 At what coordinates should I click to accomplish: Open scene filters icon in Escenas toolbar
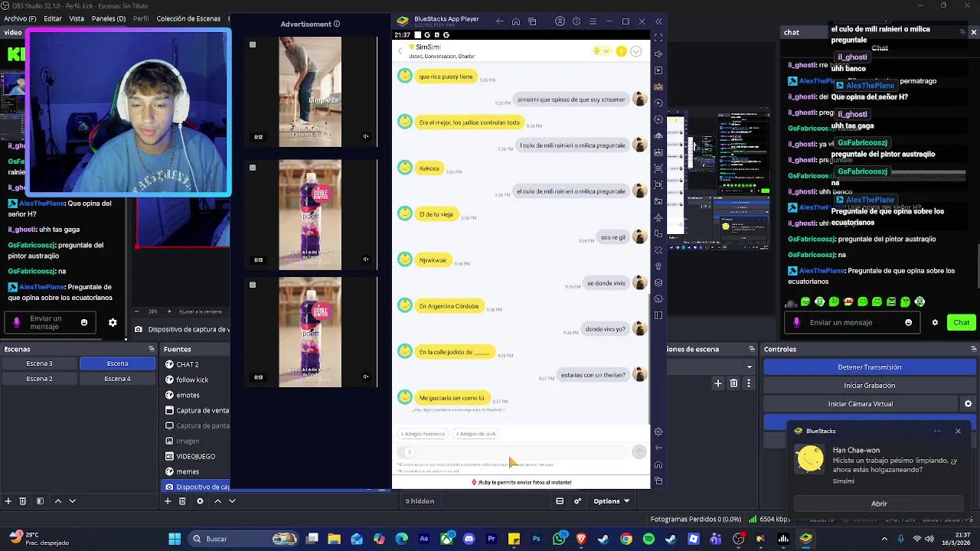[x=40, y=501]
